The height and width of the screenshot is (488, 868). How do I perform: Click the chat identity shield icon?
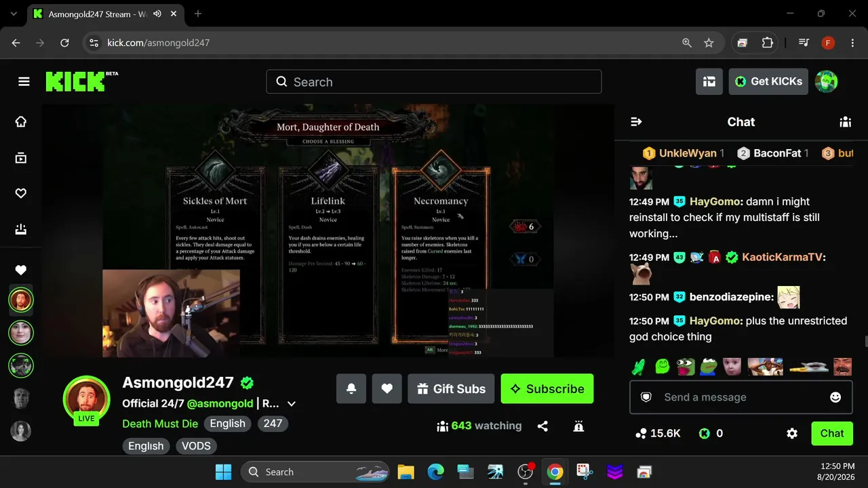coord(646,397)
